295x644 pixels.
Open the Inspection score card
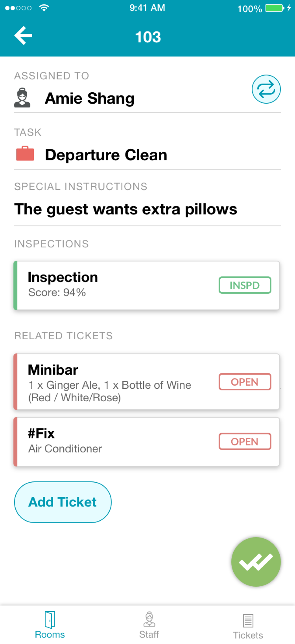point(117,285)
